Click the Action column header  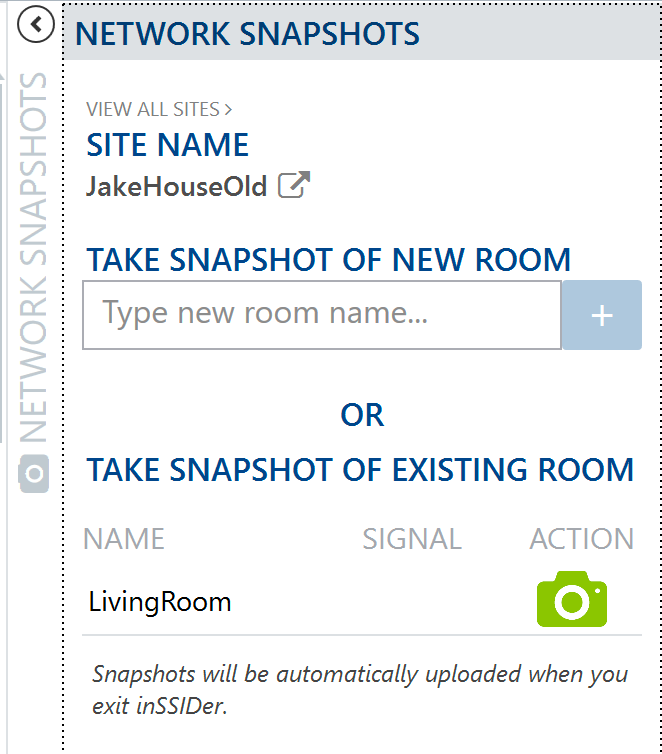[581, 539]
